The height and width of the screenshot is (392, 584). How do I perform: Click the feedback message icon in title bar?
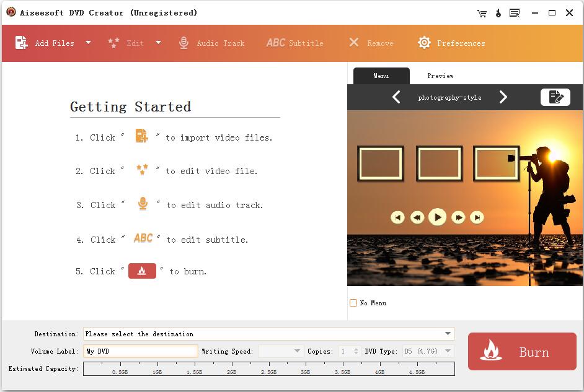point(514,13)
